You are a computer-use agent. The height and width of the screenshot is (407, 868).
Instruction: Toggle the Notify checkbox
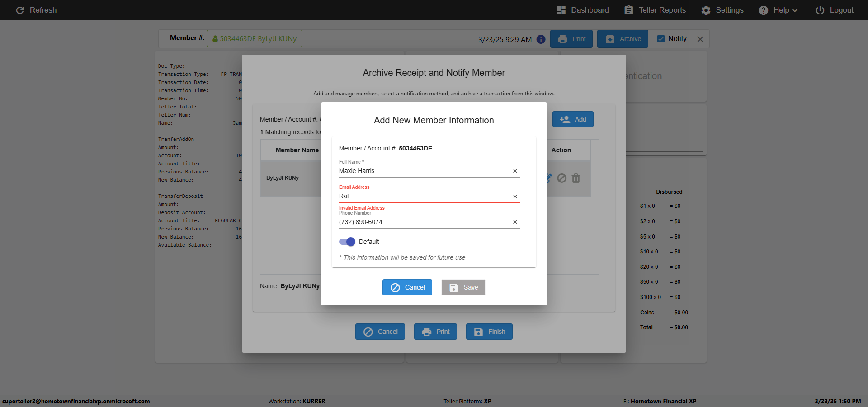(x=661, y=39)
